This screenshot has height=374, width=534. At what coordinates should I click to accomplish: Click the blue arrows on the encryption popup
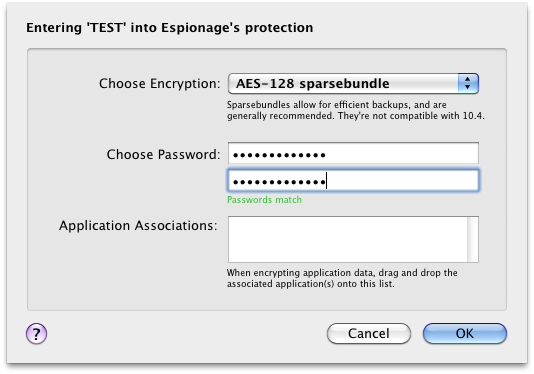coord(468,83)
